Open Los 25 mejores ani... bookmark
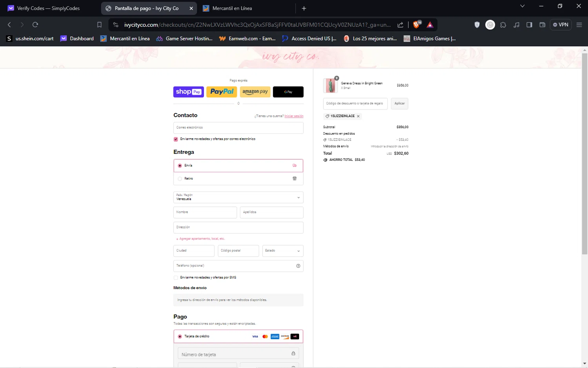Viewport: 588px width, 368px height. pos(370,38)
